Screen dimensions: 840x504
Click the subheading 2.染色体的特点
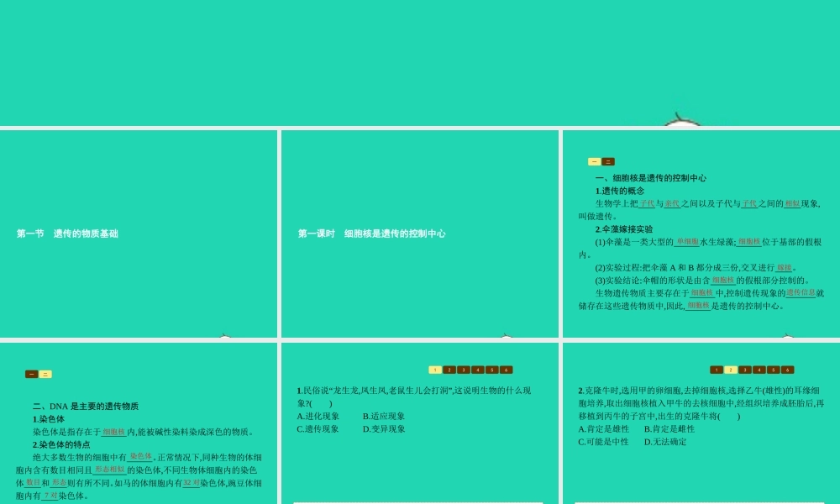pos(61,445)
